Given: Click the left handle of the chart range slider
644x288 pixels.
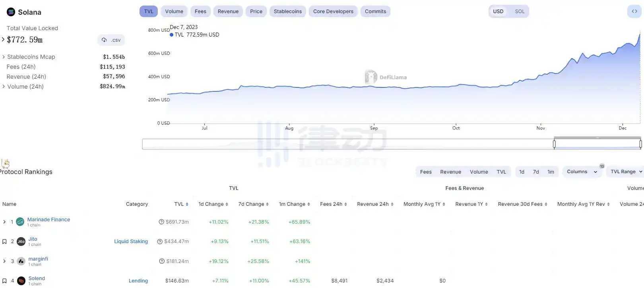Looking at the screenshot, I should tap(554, 144).
